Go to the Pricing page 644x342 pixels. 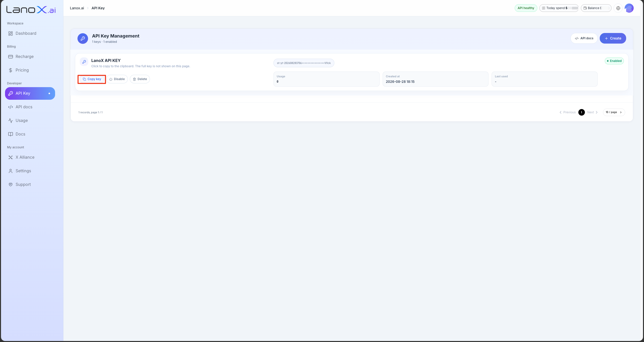(x=30, y=70)
